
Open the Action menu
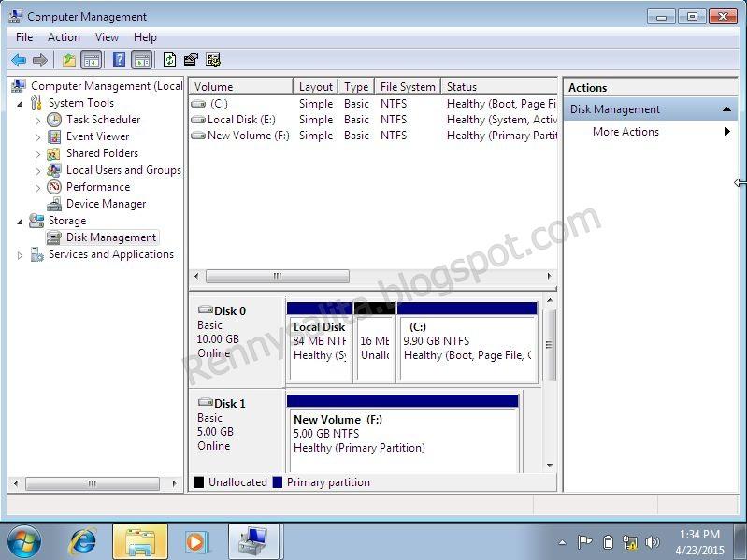pyautogui.click(x=64, y=37)
